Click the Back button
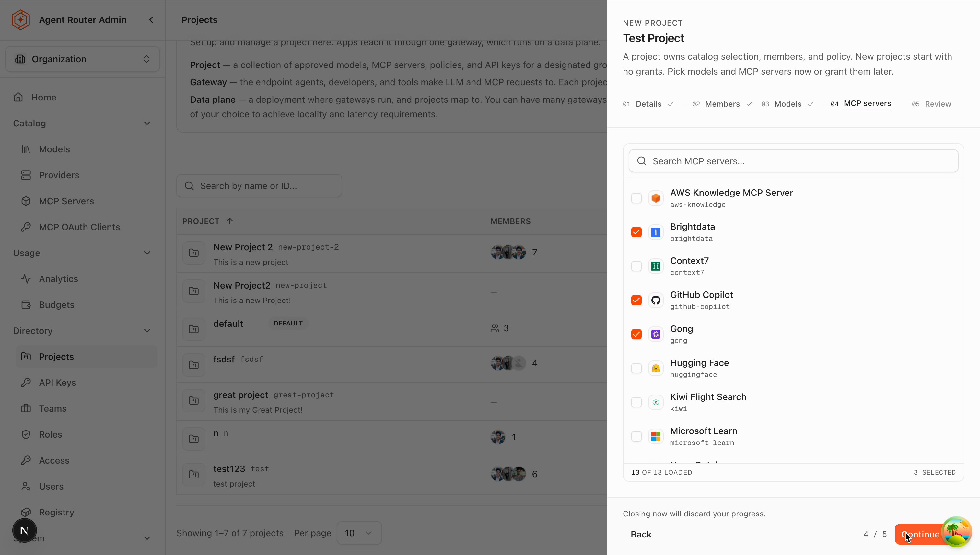Viewport: 980px width, 555px height. tap(641, 535)
